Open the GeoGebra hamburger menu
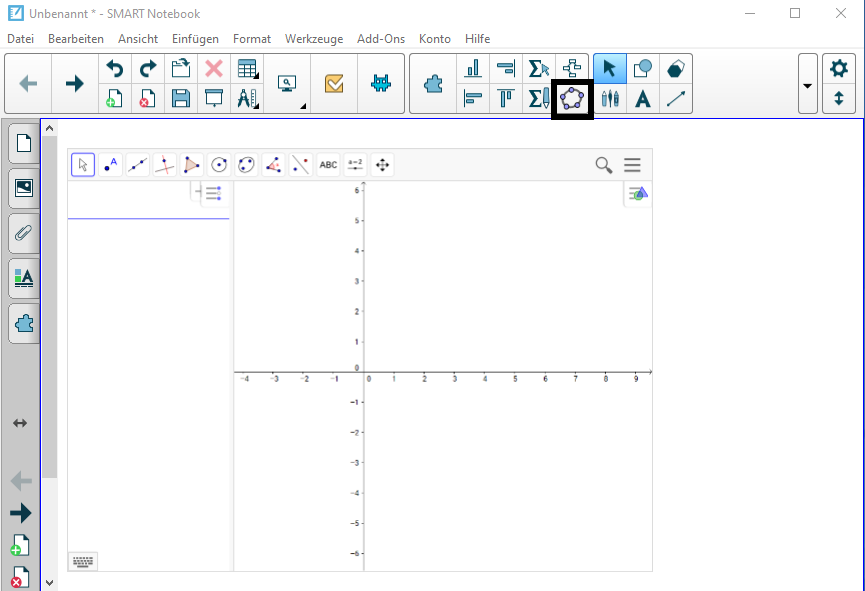Viewport: 865px width, 591px height. pyautogui.click(x=632, y=165)
